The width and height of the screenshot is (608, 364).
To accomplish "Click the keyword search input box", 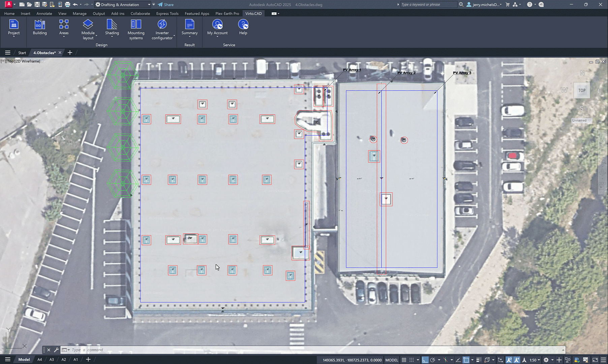I will (428, 4).
